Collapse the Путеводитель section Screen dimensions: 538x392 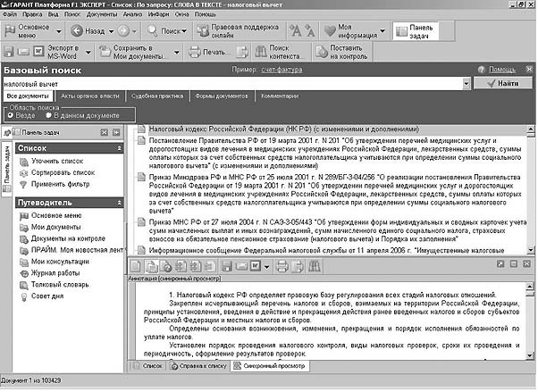point(119,203)
